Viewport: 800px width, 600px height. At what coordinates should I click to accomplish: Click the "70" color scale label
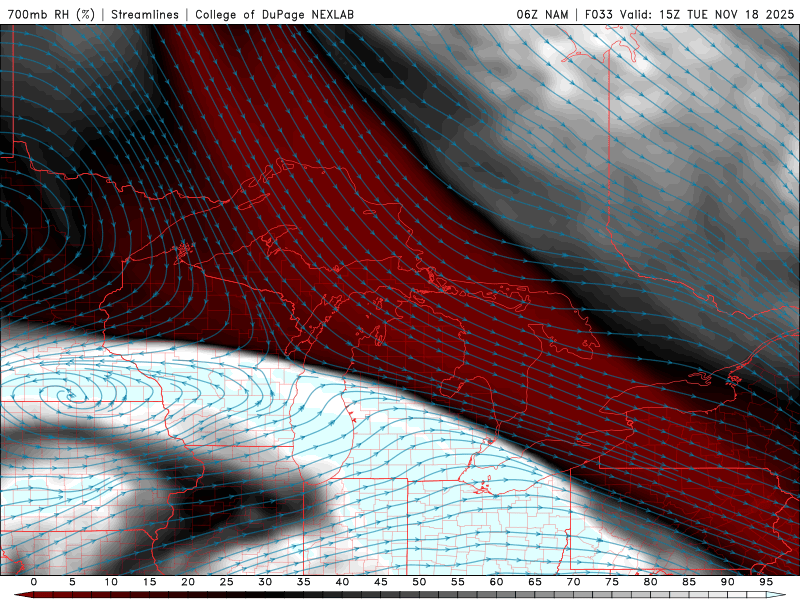click(x=573, y=582)
